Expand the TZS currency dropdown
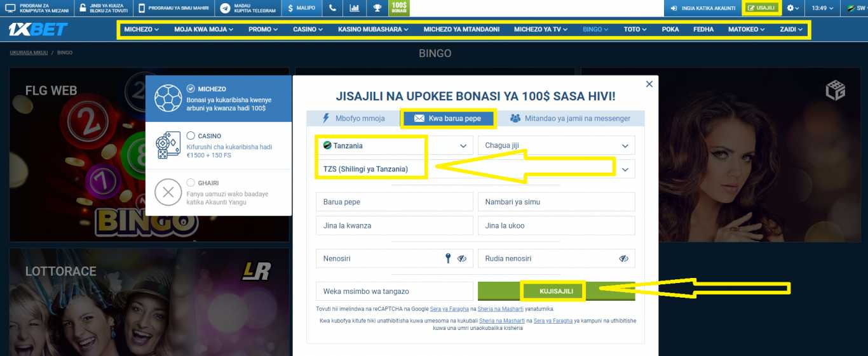 [475, 169]
